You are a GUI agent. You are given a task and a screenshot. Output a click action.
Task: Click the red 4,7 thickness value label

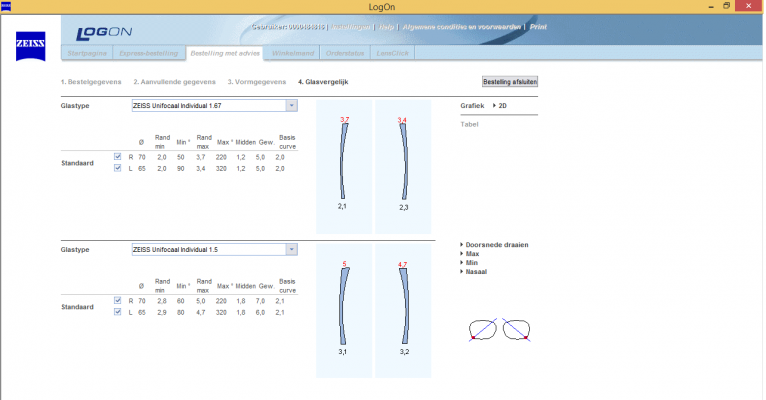click(402, 264)
